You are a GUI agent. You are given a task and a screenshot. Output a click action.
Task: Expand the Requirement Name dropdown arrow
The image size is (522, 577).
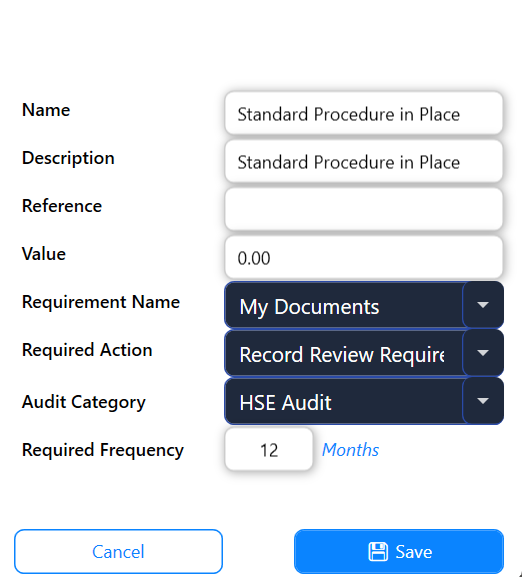point(483,305)
